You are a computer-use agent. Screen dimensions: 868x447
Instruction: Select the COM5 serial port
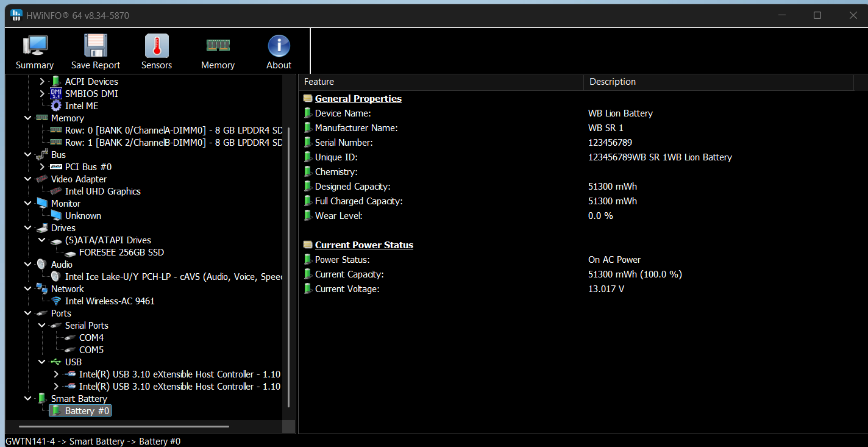pos(91,349)
